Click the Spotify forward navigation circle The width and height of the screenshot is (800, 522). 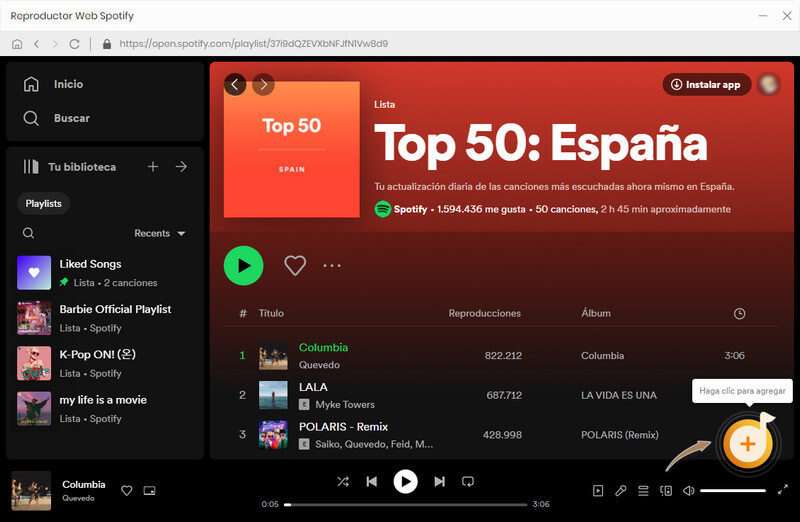pyautogui.click(x=263, y=85)
